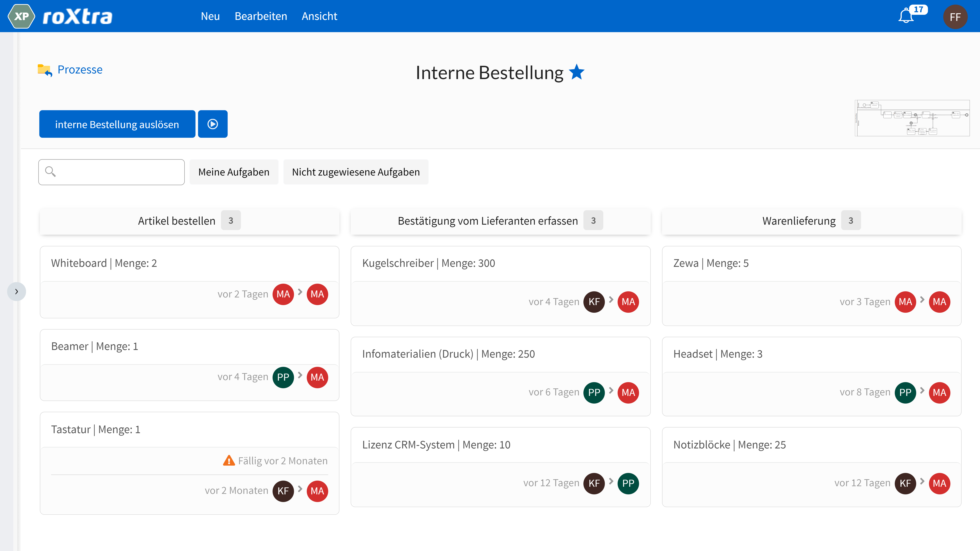The width and height of the screenshot is (980, 551).
Task: Click the overdue warning icon on Tastatur
Action: pos(229,461)
